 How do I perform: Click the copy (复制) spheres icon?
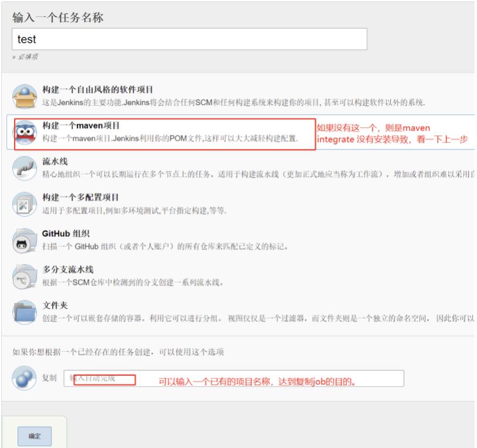click(x=24, y=378)
